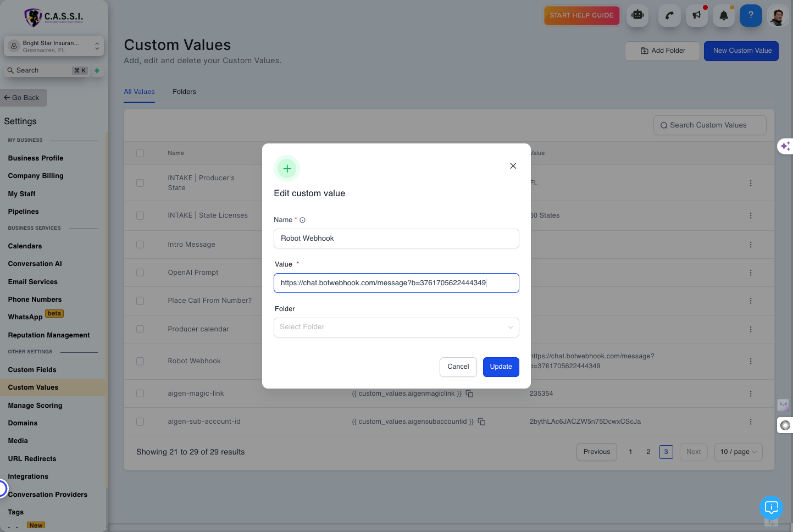Open the user profile avatar

[778, 15]
